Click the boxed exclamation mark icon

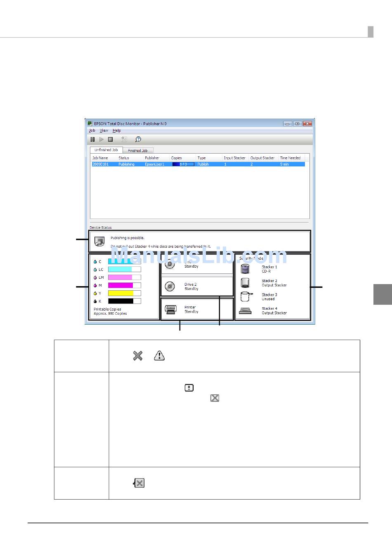pyautogui.click(x=189, y=388)
